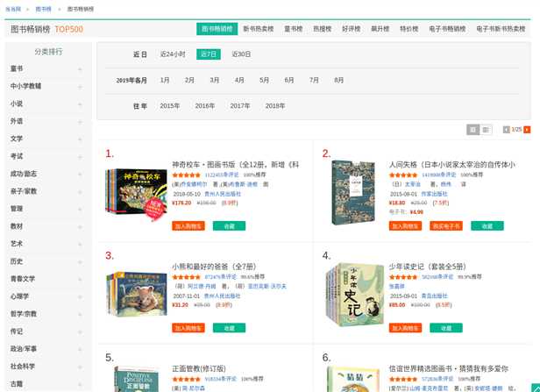This screenshot has height=392, width=540.
Task: Favorite the 神奇校车 book
Action: 229,226
